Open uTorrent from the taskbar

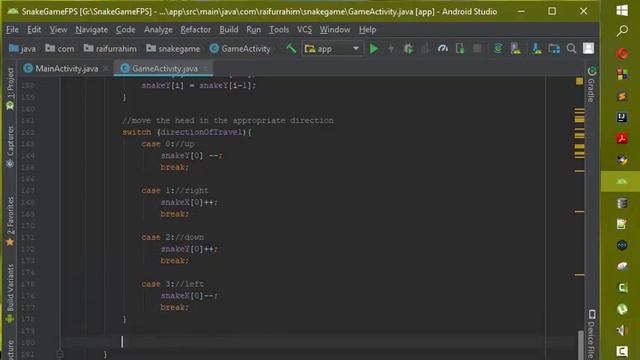click(622, 309)
